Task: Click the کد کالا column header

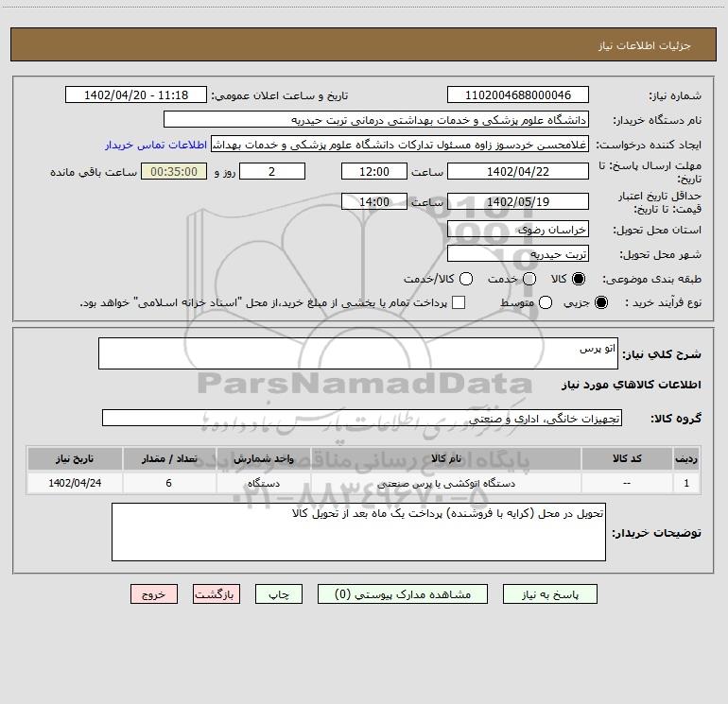Action: point(627,458)
